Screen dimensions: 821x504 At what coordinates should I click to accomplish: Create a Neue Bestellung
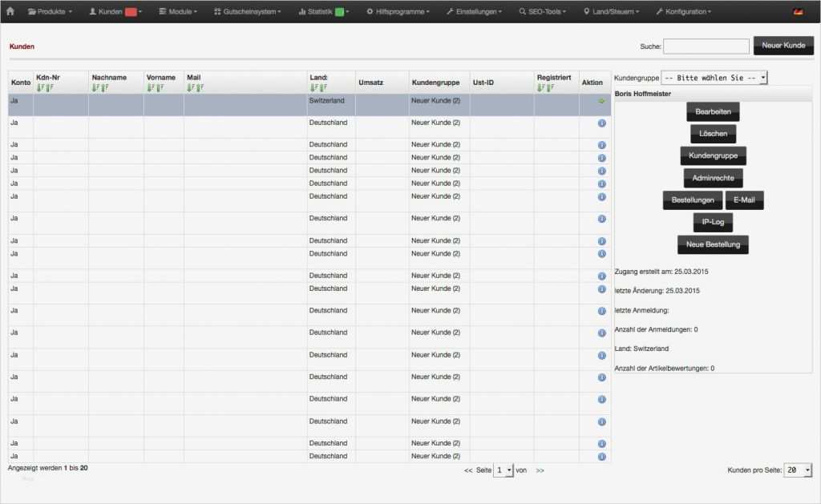pyautogui.click(x=713, y=244)
